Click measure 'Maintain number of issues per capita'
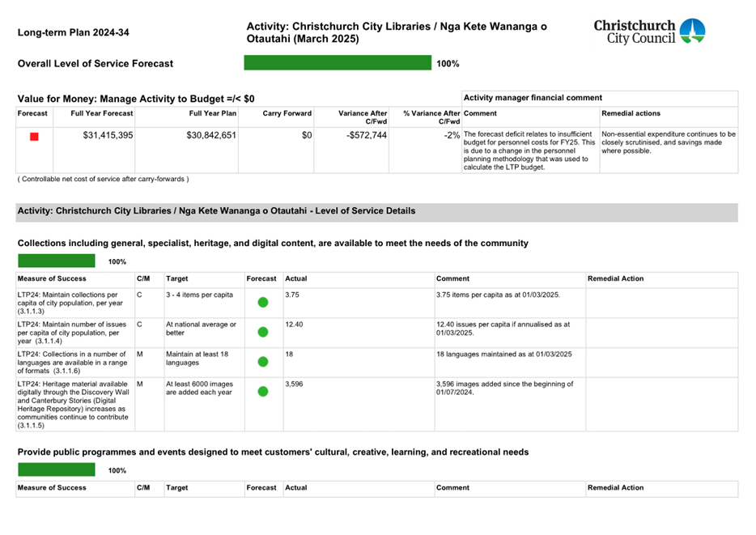This screenshot has width=756, height=535. [x=72, y=333]
